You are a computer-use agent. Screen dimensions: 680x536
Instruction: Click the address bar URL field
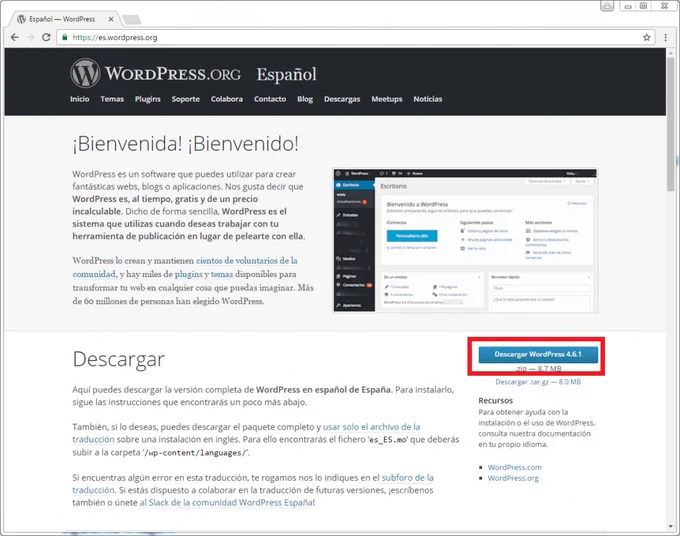point(356,37)
